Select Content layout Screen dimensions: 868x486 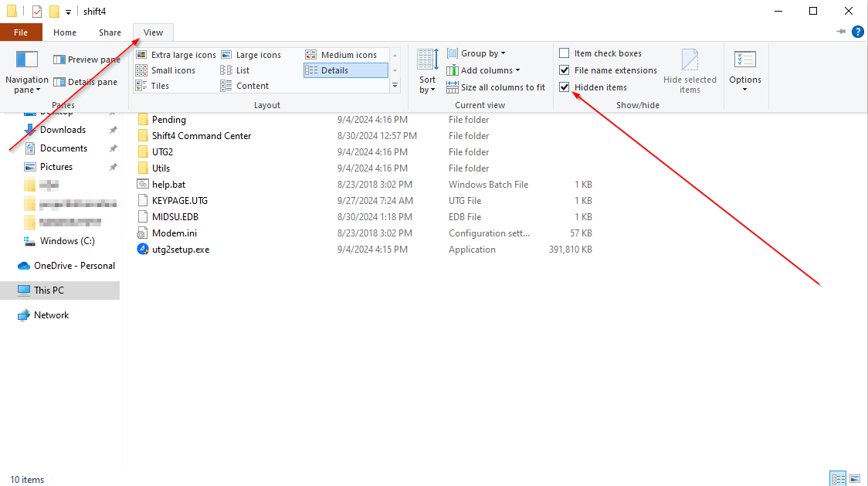(x=244, y=86)
